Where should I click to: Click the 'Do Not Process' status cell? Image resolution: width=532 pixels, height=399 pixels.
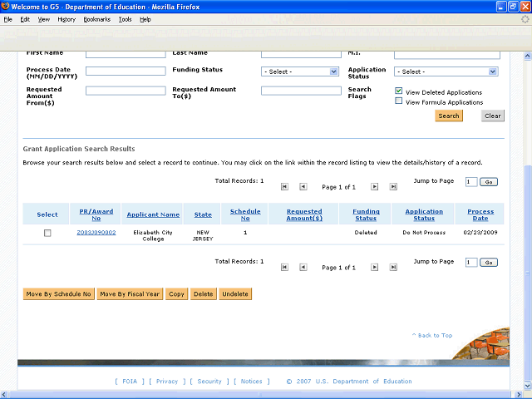(424, 233)
